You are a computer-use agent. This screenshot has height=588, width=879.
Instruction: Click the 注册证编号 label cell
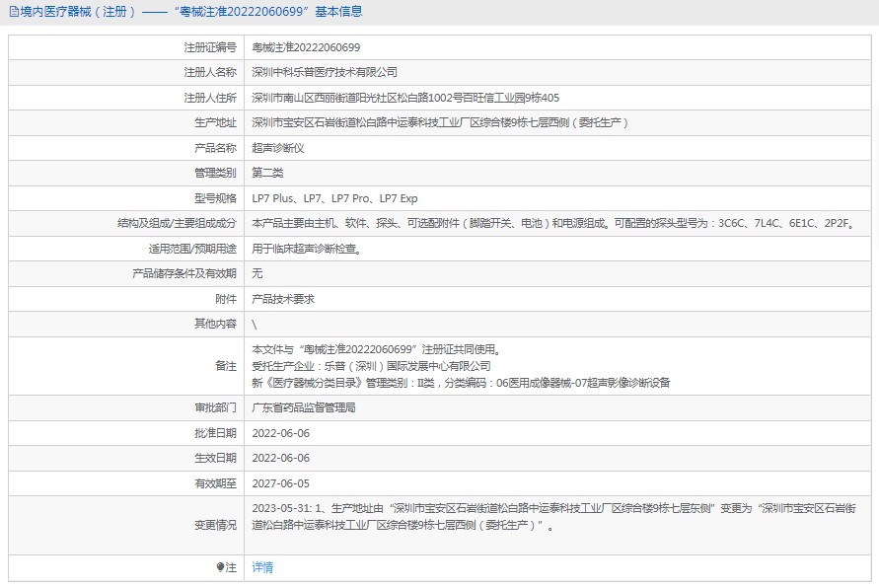[x=126, y=47]
